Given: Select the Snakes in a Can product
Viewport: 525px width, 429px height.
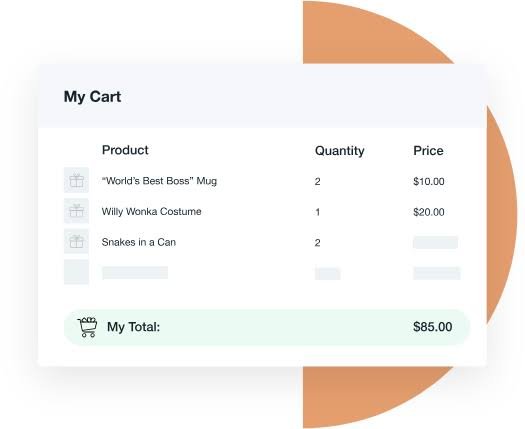Looking at the screenshot, I should [x=139, y=242].
